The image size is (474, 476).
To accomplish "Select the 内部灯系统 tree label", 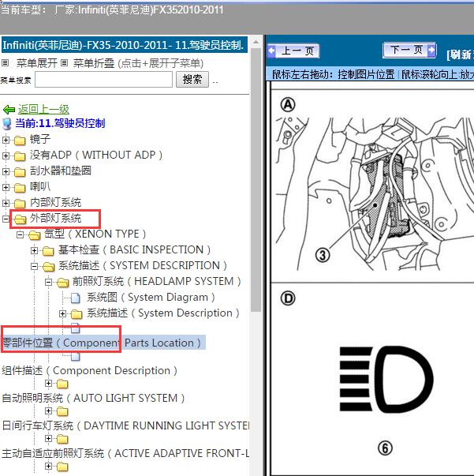I will tap(55, 203).
